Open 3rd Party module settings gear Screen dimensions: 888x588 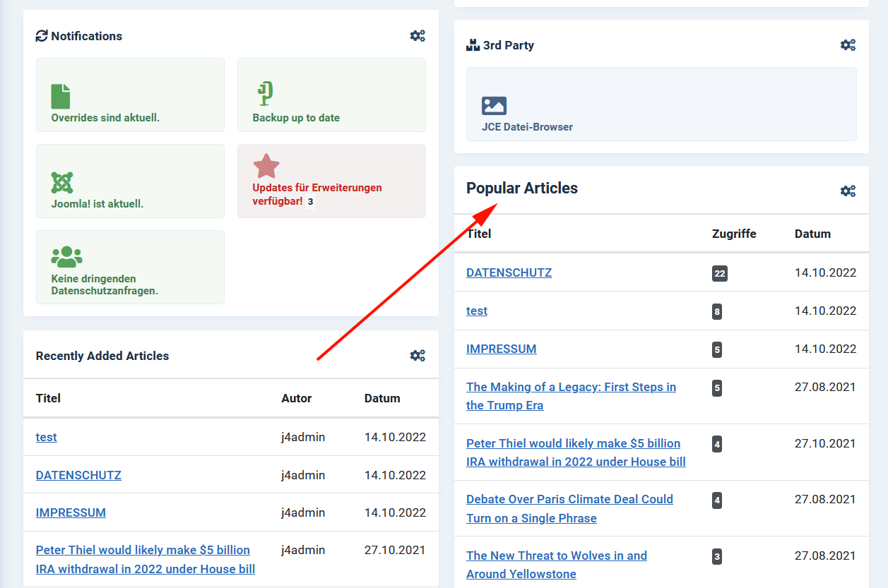pos(848,45)
